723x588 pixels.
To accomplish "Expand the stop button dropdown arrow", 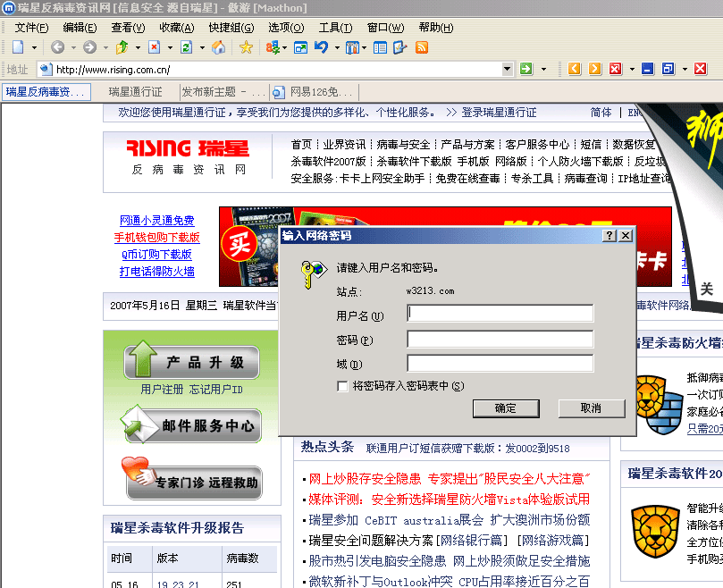I will (170, 47).
